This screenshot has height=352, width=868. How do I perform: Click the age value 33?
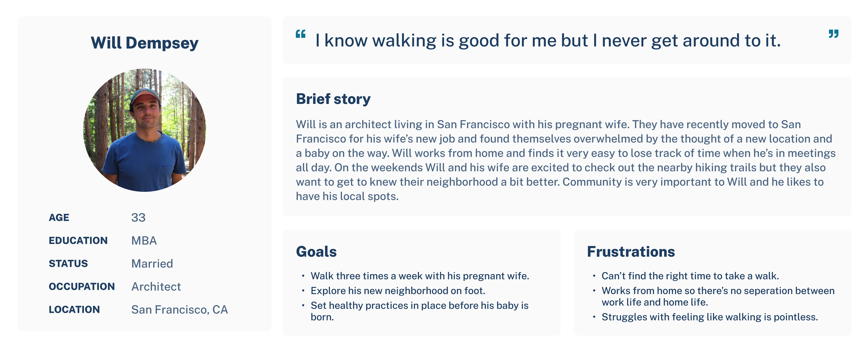coord(138,218)
